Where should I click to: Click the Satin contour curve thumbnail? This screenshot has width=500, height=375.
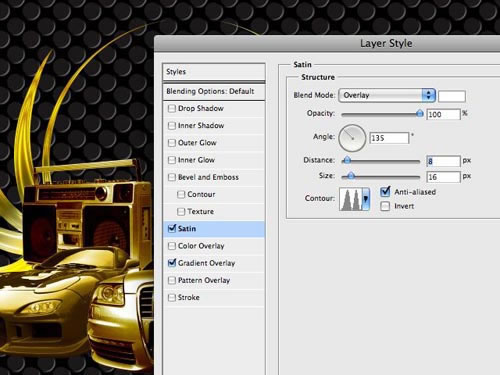pos(351,199)
